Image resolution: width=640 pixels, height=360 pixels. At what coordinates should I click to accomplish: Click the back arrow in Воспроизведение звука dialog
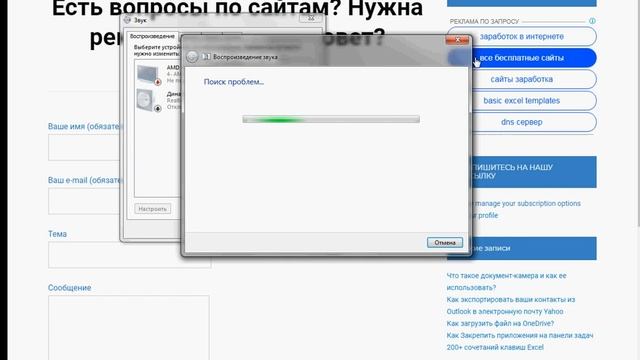[x=192, y=57]
